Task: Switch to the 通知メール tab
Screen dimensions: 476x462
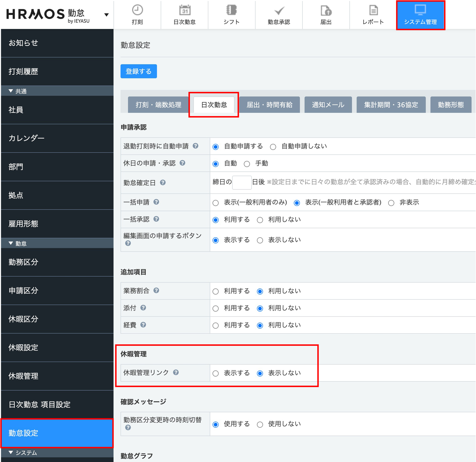Action: coord(328,105)
